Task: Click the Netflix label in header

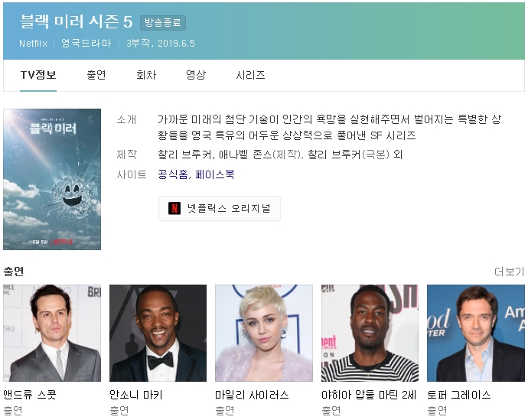Action: (x=33, y=44)
